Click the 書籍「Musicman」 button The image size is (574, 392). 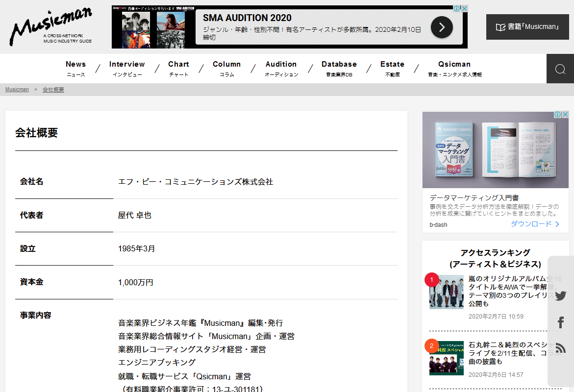[x=527, y=27]
